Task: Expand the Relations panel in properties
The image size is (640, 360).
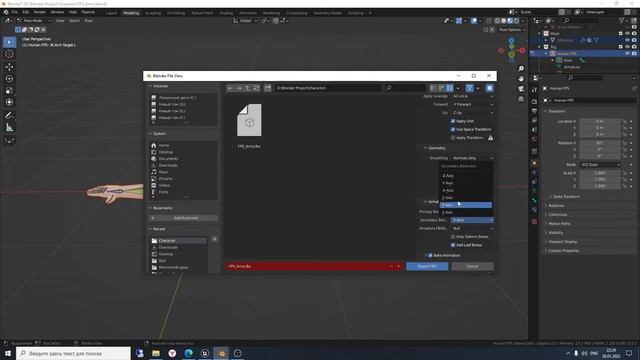Action: (x=556, y=206)
